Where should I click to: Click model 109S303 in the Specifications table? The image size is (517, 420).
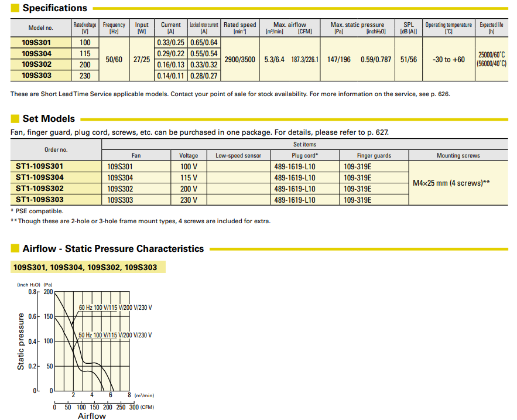point(37,76)
